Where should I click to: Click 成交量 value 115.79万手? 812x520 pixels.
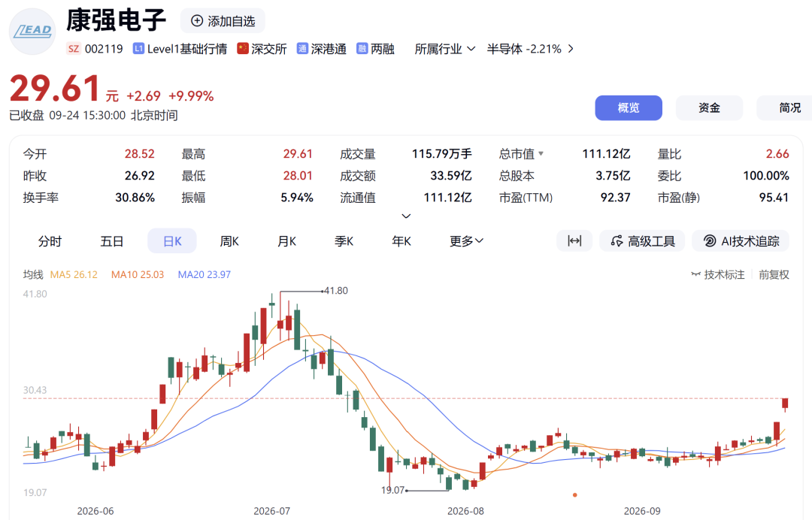click(442, 154)
